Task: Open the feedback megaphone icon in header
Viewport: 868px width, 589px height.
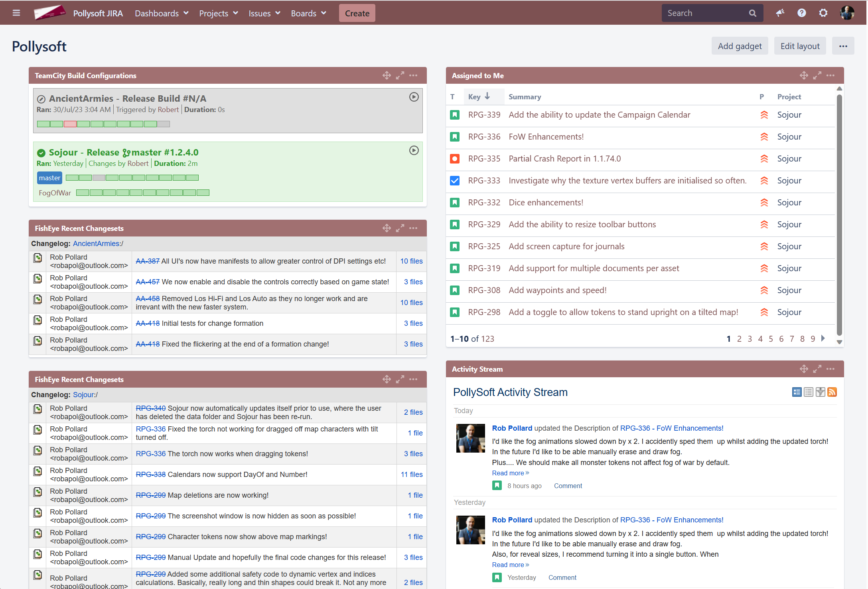Action: [x=780, y=13]
